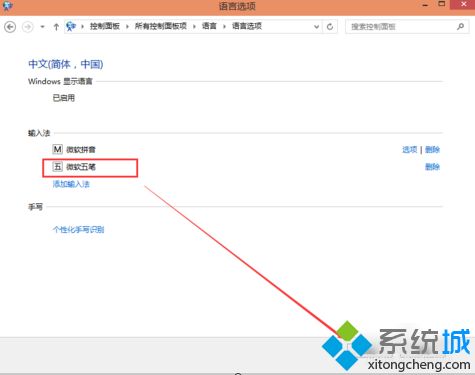
Task: Click the forward navigation arrow
Action: point(28,27)
